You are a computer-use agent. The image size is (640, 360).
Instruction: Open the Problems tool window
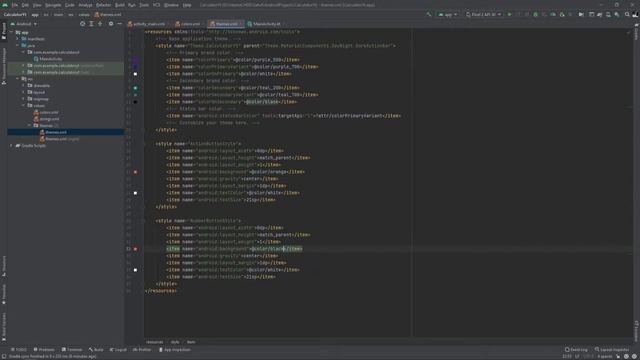pos(44,350)
